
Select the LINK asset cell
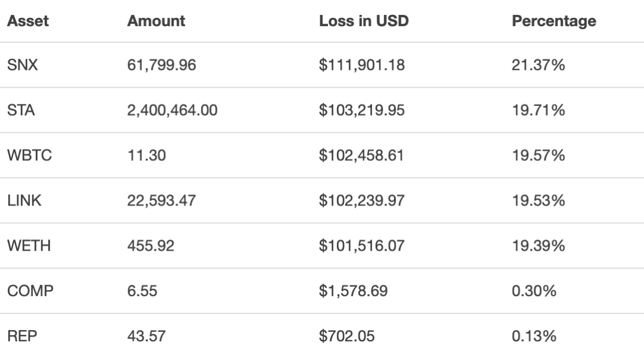(24, 201)
